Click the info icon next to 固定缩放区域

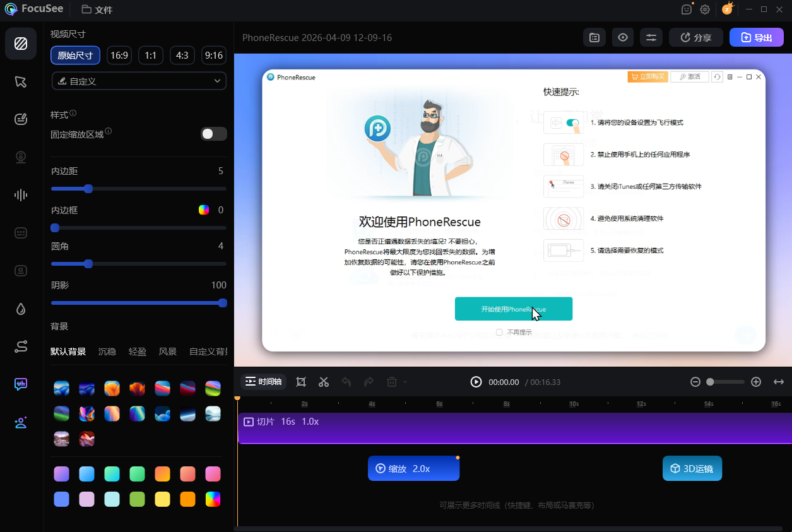click(x=109, y=131)
